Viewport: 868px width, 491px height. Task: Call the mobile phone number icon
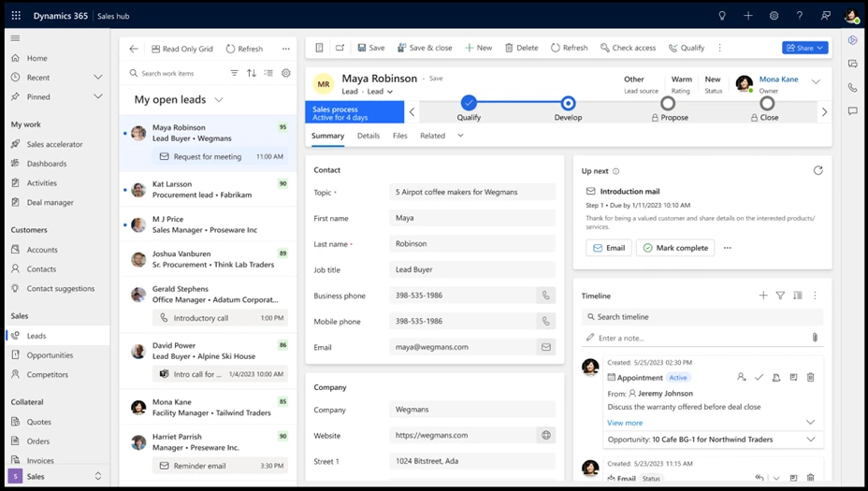click(546, 321)
